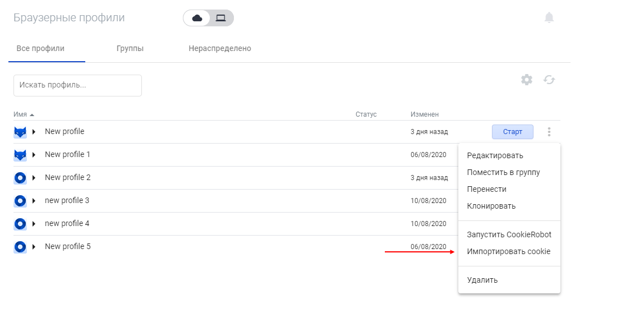Select the New profile 5 name
The image size is (644, 313).
67,246
